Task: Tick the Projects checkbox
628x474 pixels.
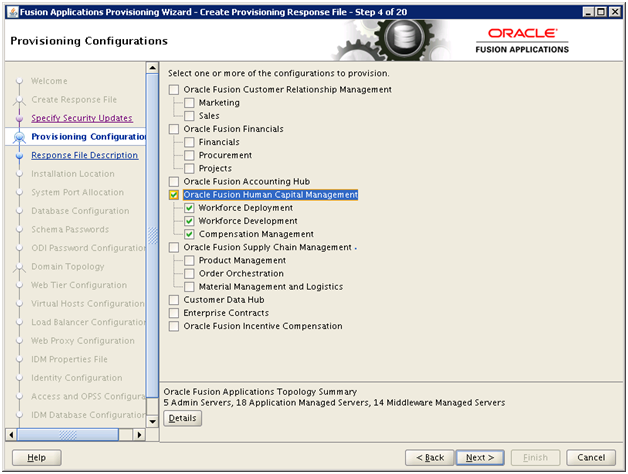Action: [189, 168]
